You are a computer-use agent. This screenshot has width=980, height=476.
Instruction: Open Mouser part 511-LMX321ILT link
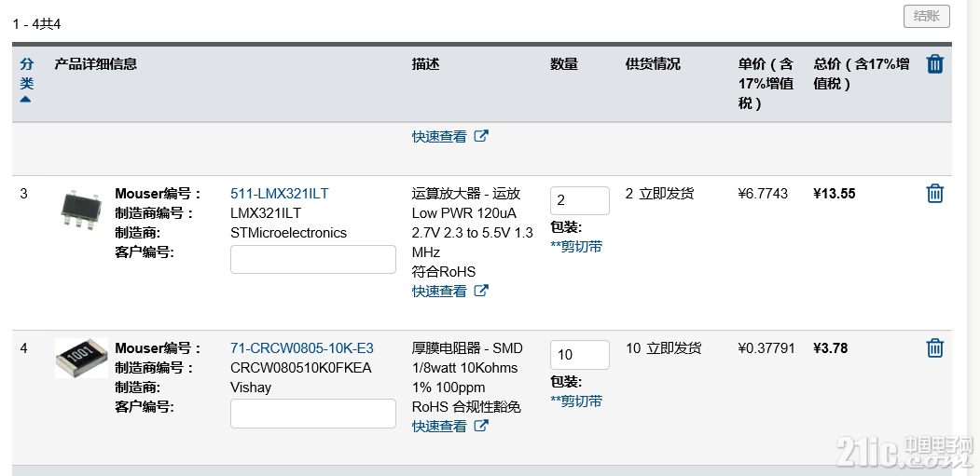pyautogui.click(x=279, y=194)
